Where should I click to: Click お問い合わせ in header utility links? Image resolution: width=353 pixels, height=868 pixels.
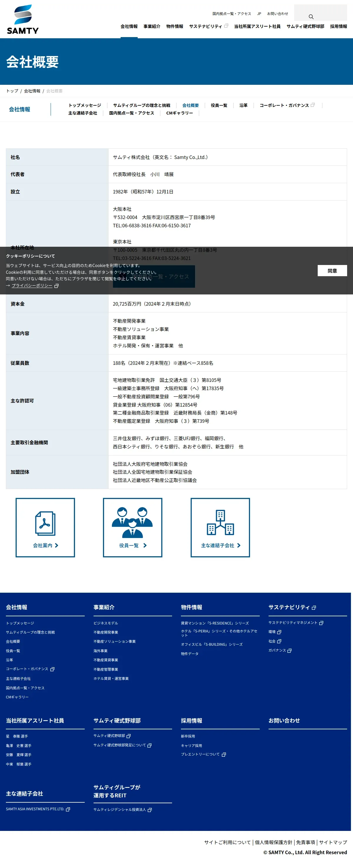pyautogui.click(x=278, y=14)
